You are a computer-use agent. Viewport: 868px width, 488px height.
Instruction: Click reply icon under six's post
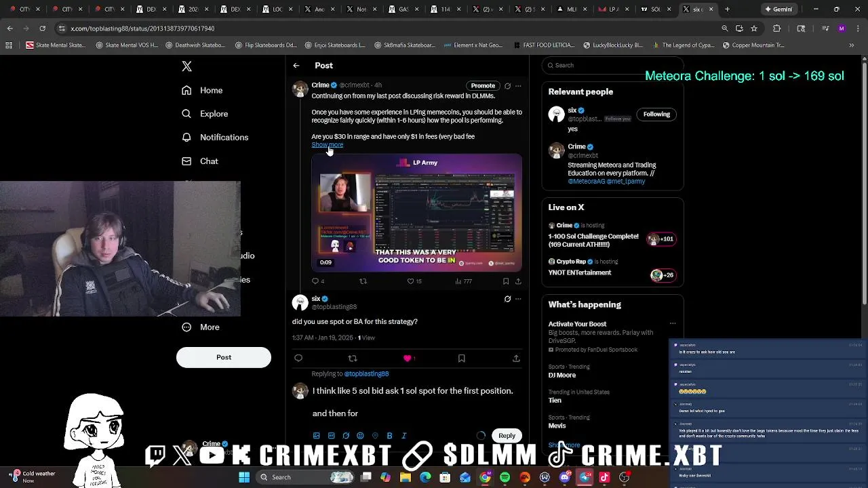298,358
